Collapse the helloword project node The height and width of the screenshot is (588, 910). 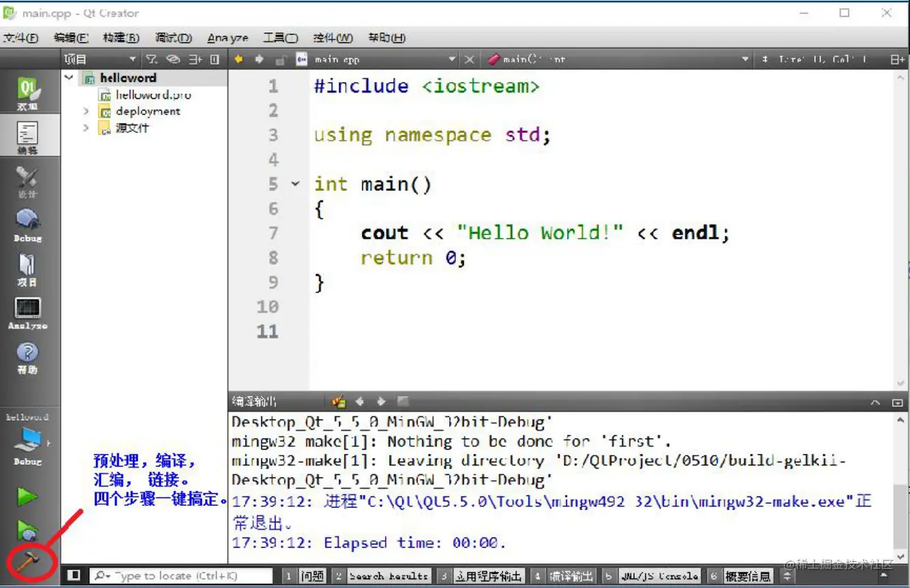[x=69, y=78]
